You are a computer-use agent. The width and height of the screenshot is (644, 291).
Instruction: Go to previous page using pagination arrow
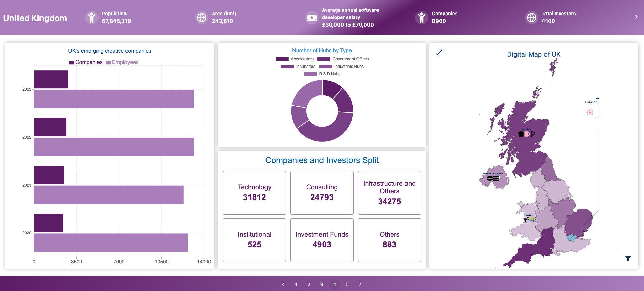[x=283, y=284]
